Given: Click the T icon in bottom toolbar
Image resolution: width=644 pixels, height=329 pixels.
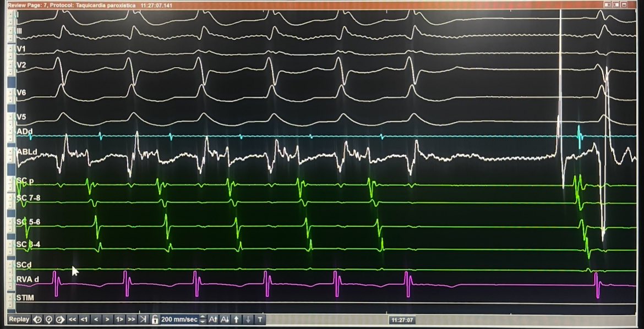Looking at the screenshot, I should [x=260, y=319].
